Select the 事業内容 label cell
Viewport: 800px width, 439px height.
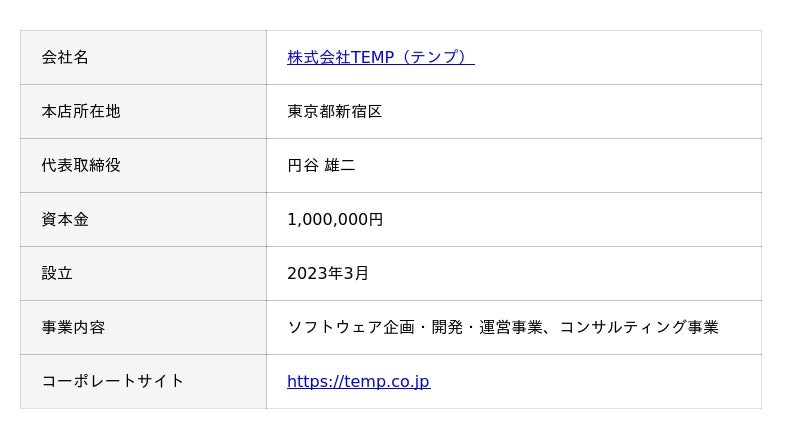(x=73, y=328)
